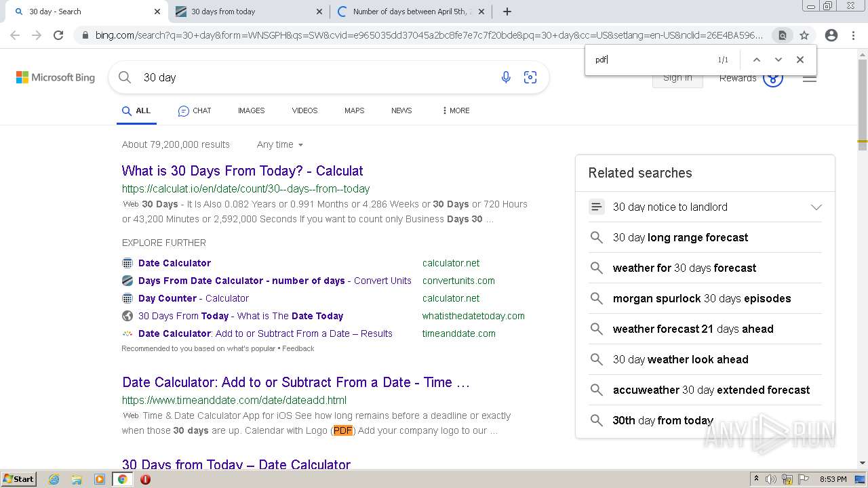Click the Sign in button
The image size is (868, 488).
click(677, 78)
